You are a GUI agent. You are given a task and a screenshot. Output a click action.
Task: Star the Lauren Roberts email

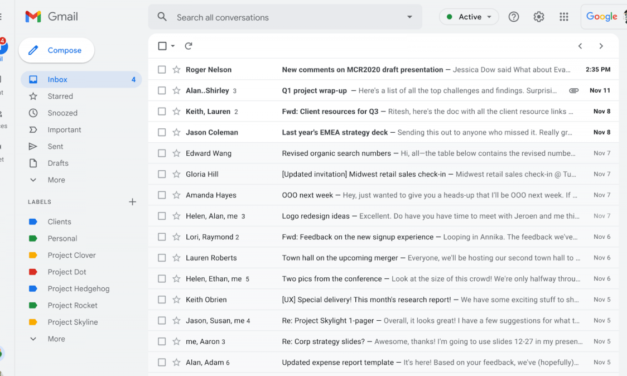click(176, 258)
